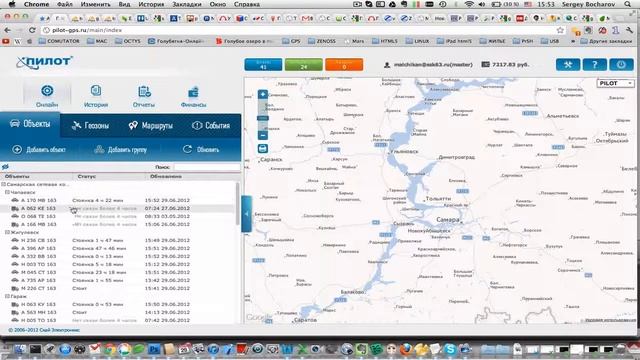Open the ZENOSS bookmark folder
Screen dimensions: 640x360
[x=322, y=41]
